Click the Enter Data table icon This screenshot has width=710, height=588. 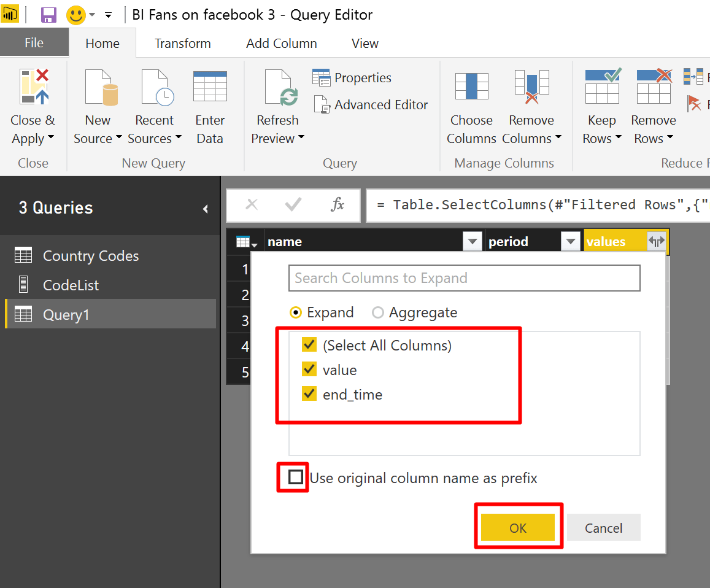pyautogui.click(x=210, y=86)
